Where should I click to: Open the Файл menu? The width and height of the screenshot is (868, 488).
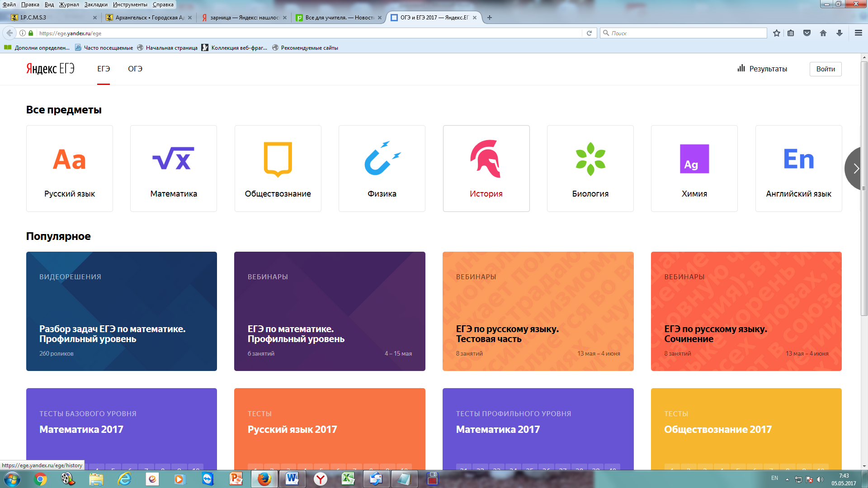[x=9, y=5]
